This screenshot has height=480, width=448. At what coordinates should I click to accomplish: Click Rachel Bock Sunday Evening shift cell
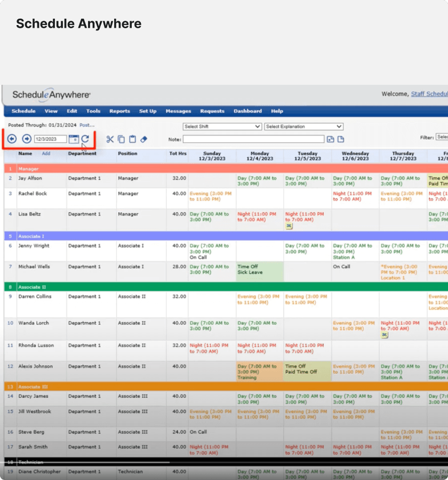212,198
